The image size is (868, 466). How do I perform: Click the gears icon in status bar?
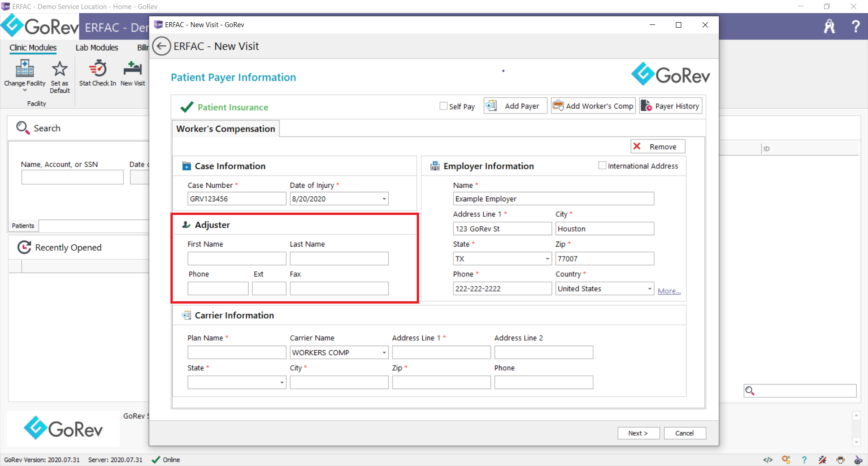(786, 460)
